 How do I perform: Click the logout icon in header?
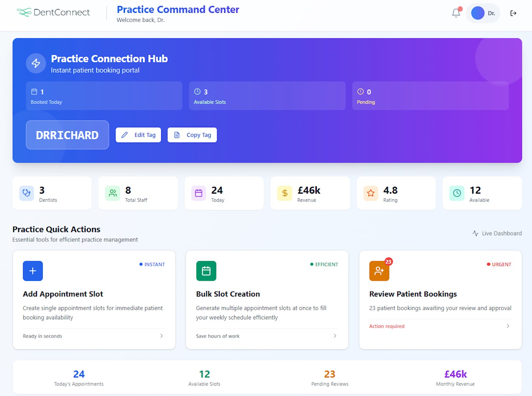point(513,13)
